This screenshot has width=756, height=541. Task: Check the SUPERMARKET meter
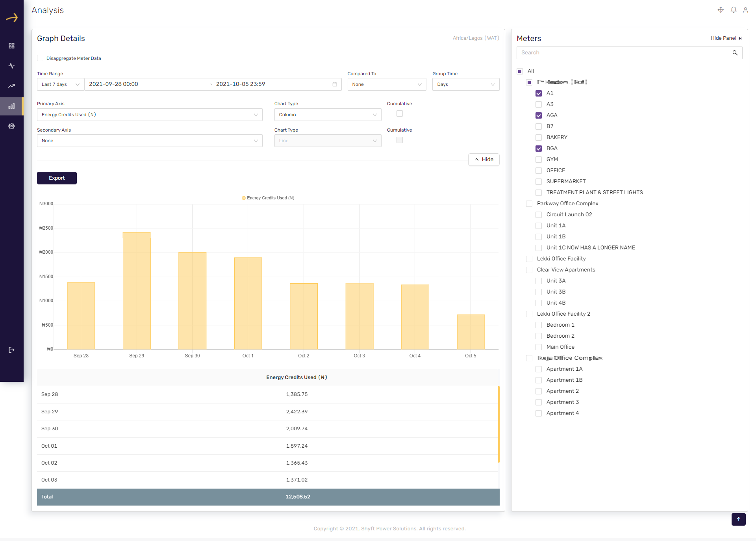(x=539, y=182)
